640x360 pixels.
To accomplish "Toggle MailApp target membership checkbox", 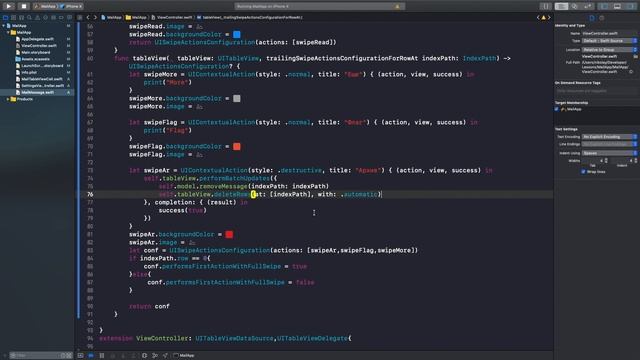I will 557,109.
